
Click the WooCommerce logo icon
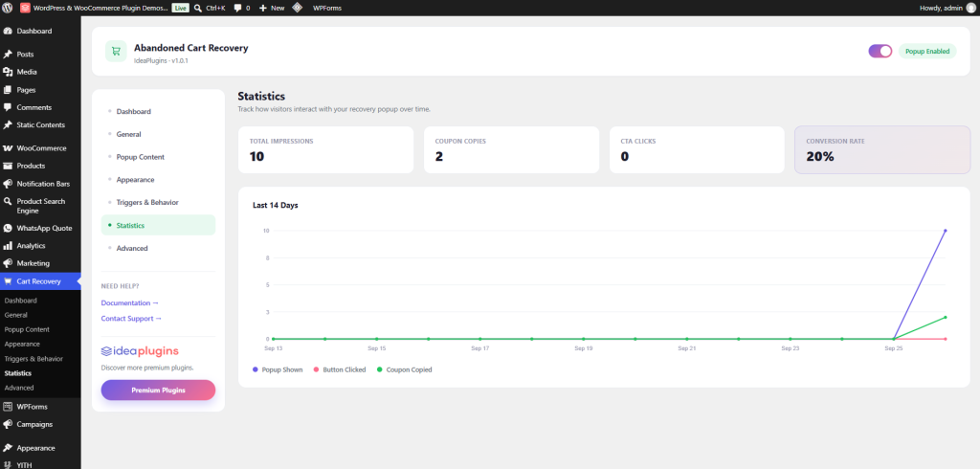[8, 148]
